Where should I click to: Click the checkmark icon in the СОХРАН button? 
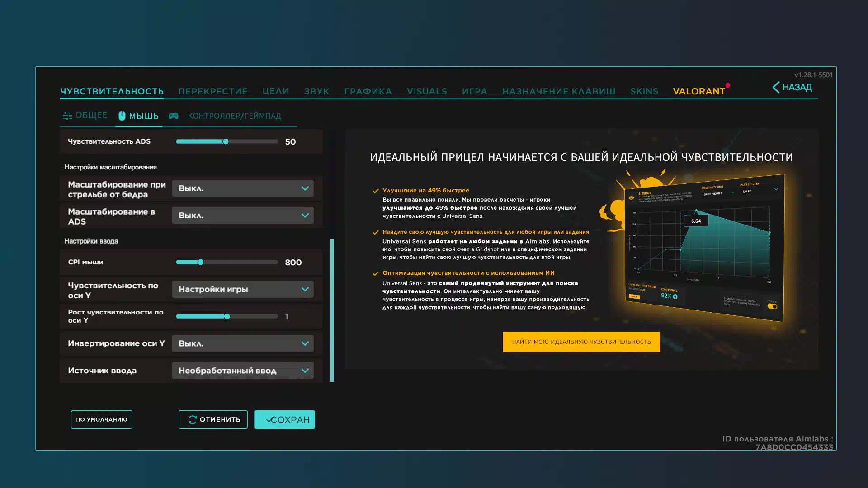click(x=269, y=420)
